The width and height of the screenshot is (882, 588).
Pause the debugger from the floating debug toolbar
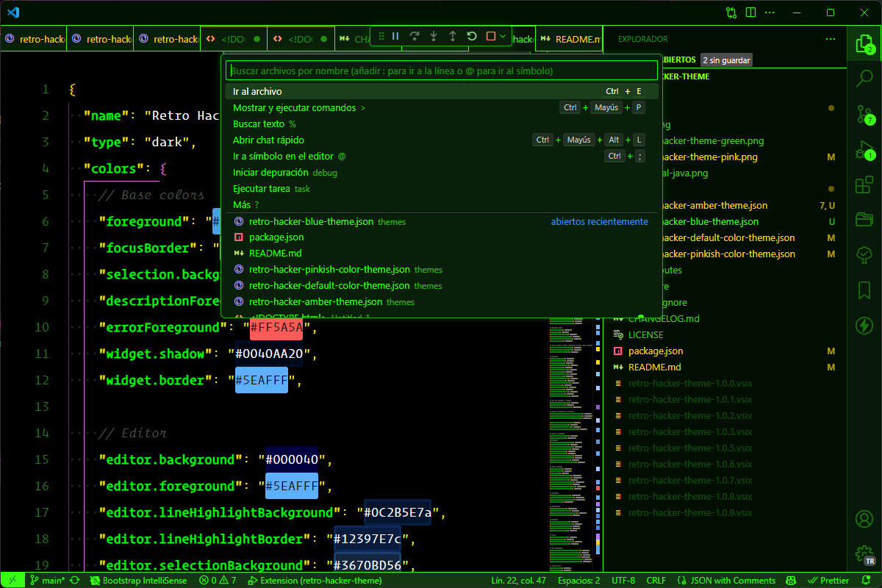click(395, 35)
